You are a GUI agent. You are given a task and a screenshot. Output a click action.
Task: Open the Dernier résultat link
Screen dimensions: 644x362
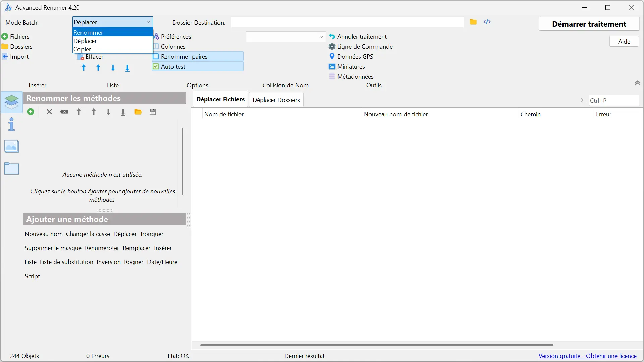(305, 356)
